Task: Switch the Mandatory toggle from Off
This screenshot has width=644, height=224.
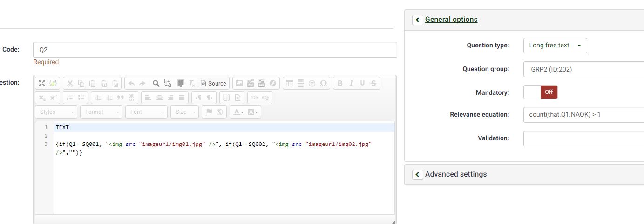Action: tap(540, 92)
